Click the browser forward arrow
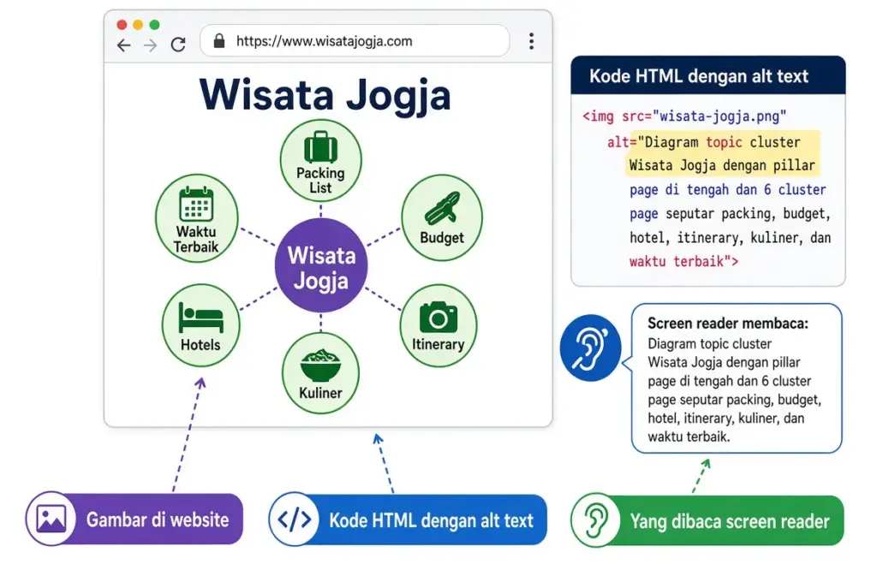Image resolution: width=877 pixels, height=588 pixels. (150, 45)
